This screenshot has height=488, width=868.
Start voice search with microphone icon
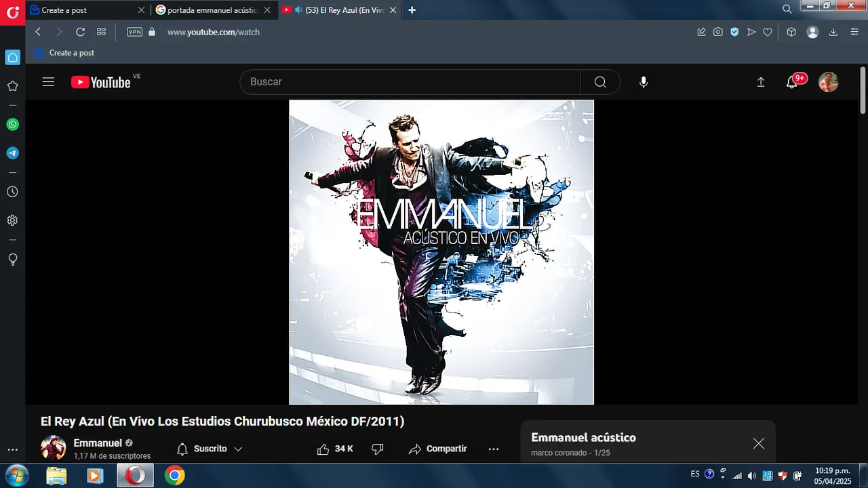tap(644, 82)
